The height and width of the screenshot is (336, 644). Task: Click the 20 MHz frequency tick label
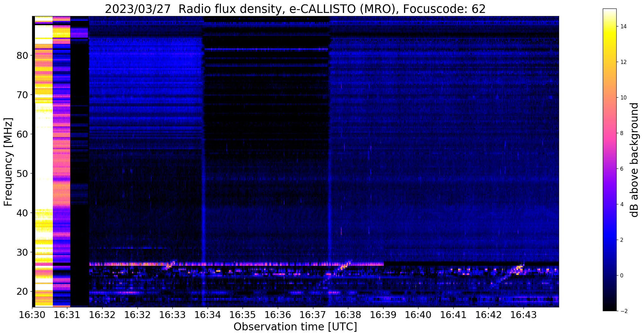tap(22, 292)
